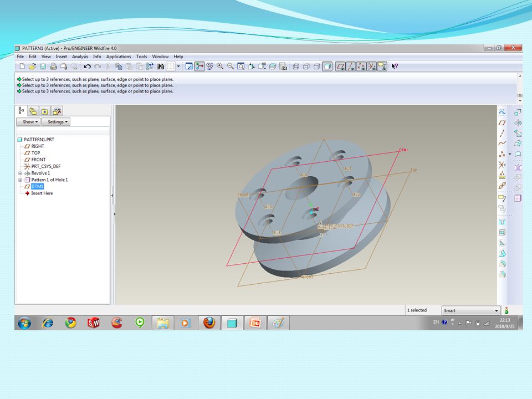Toggle datum planes display
Screen dimensions: 532x399
pyautogui.click(x=340, y=66)
